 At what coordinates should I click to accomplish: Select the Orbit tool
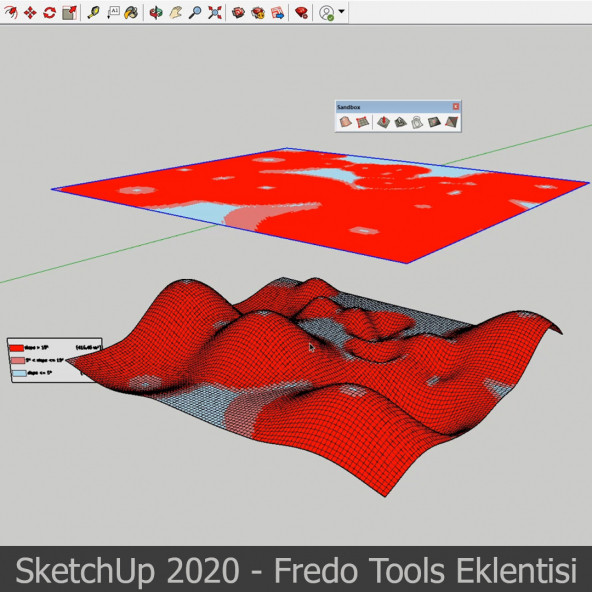[x=156, y=12]
